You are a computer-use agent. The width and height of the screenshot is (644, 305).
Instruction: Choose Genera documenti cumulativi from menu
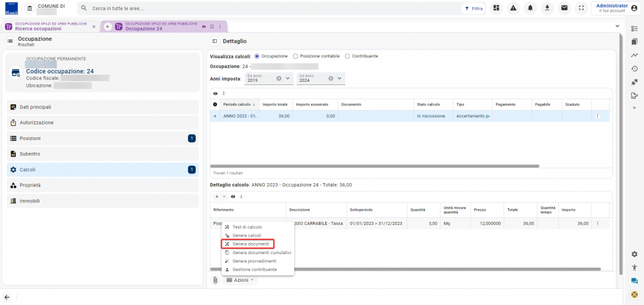pyautogui.click(x=258, y=252)
